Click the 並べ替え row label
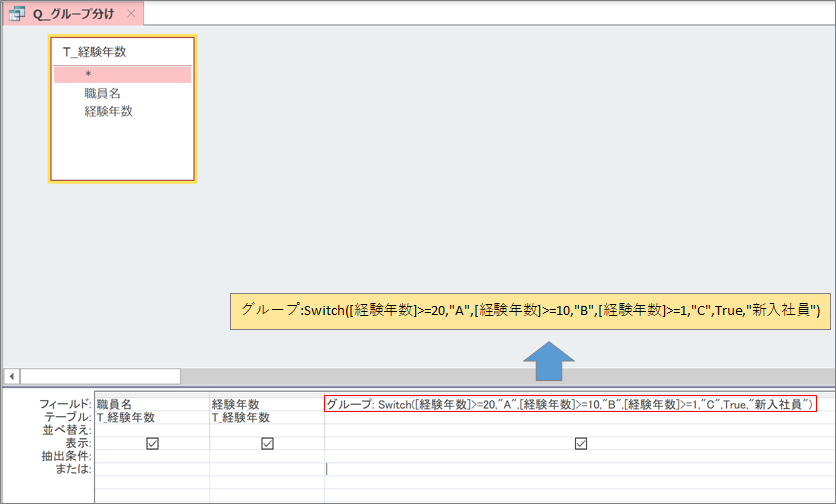Screen dimensions: 836x504 (x=67, y=430)
